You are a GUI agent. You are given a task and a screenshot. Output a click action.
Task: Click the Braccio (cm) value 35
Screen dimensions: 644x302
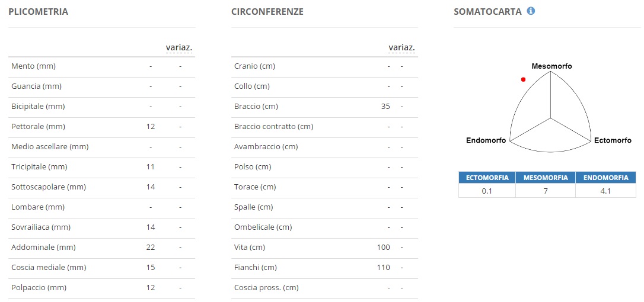pos(385,107)
